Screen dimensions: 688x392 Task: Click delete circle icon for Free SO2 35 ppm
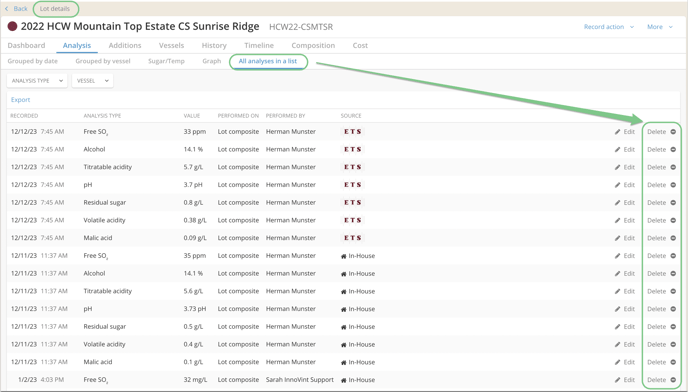point(673,255)
